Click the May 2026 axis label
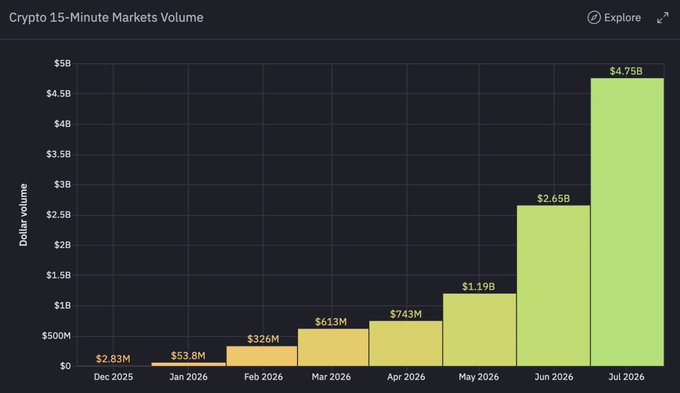The image size is (680, 393). 479,377
